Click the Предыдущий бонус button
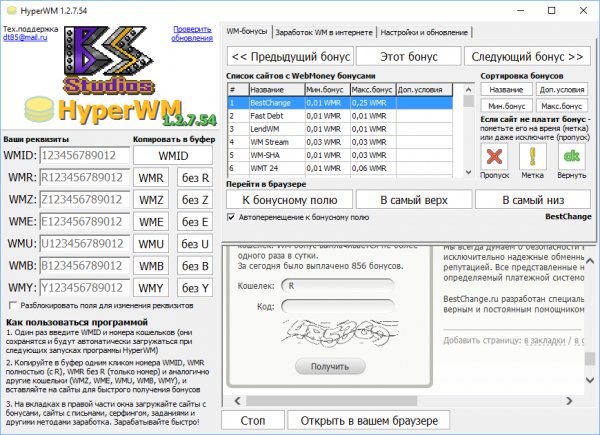The width and height of the screenshot is (600, 435). [290, 57]
